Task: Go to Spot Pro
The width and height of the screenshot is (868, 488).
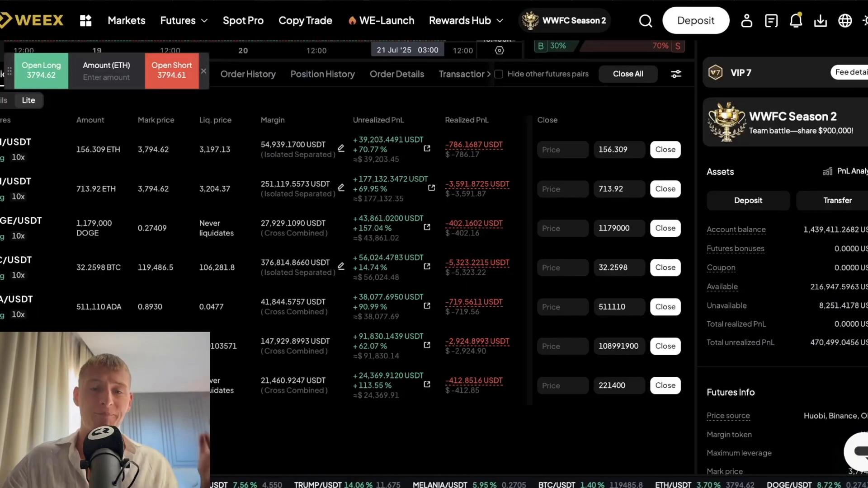Action: pyautogui.click(x=243, y=20)
